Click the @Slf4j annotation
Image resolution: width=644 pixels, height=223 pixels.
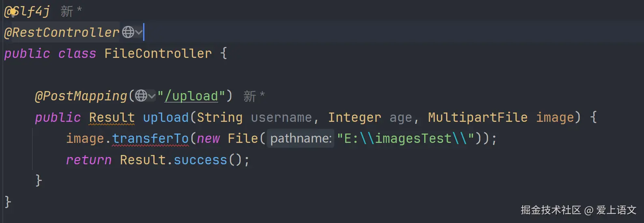click(27, 11)
